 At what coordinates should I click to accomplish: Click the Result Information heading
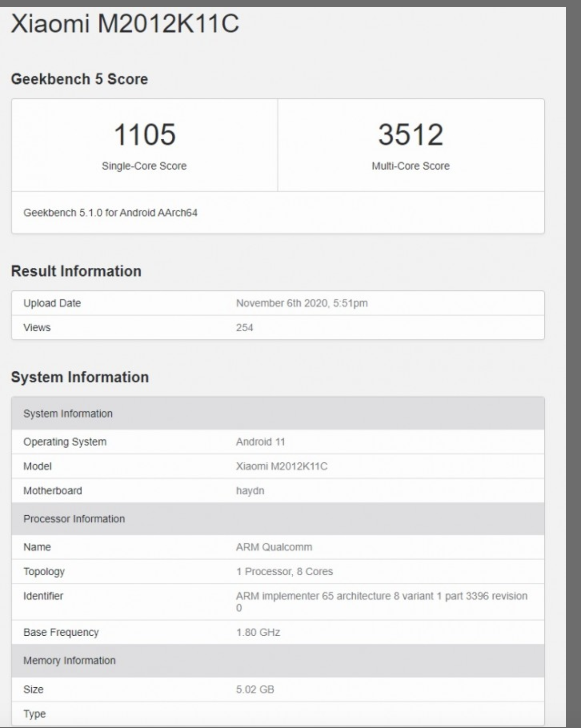[76, 271]
